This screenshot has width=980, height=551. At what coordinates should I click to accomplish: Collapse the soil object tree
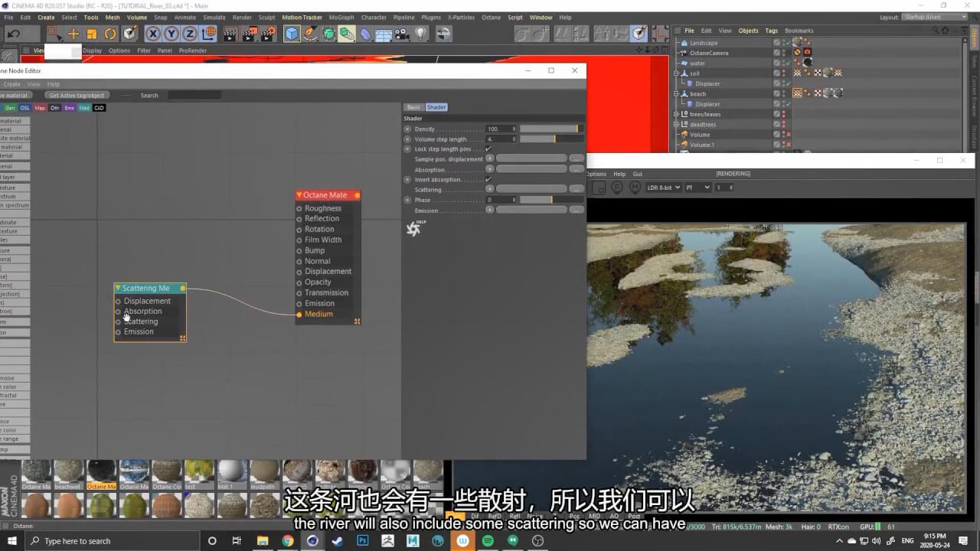coord(676,73)
